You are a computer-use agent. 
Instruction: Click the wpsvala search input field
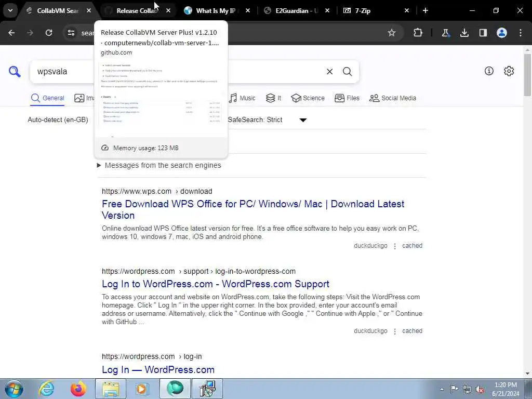tap(177, 72)
